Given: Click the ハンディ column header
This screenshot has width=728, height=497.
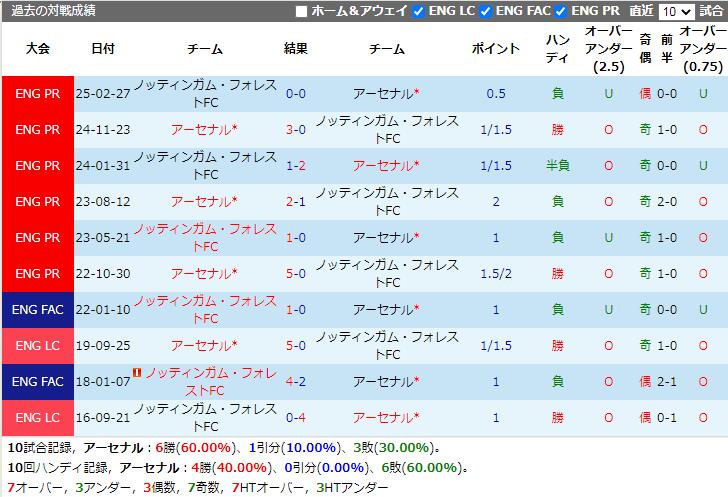Looking at the screenshot, I should pyautogui.click(x=558, y=49).
